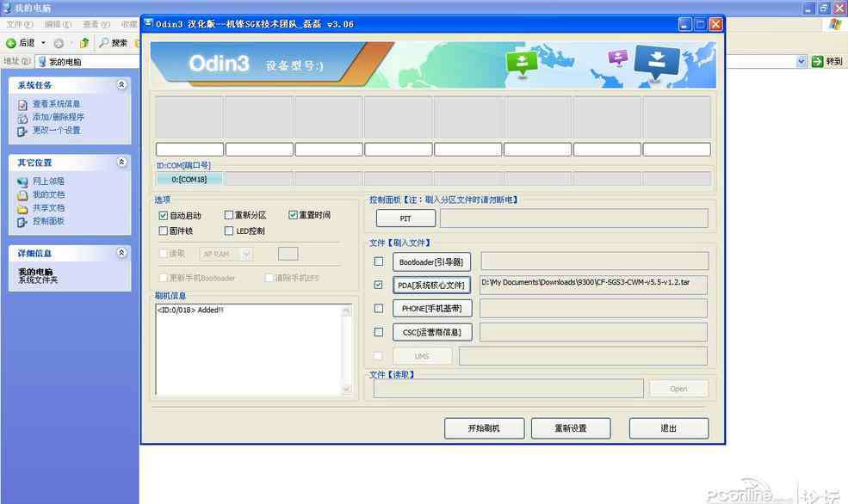Click the green 转到 Go arrow button
The image size is (848, 504).
pos(817,62)
